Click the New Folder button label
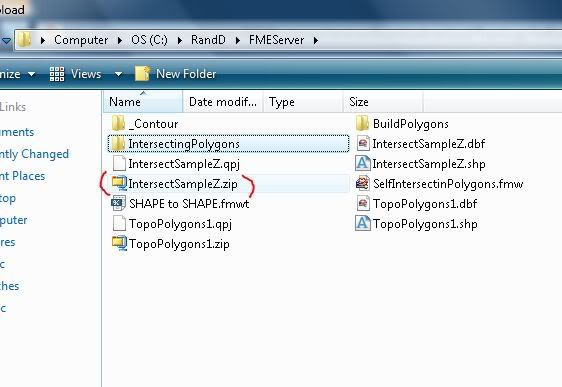Image resolution: width=562 pixels, height=387 pixels. pos(186,74)
